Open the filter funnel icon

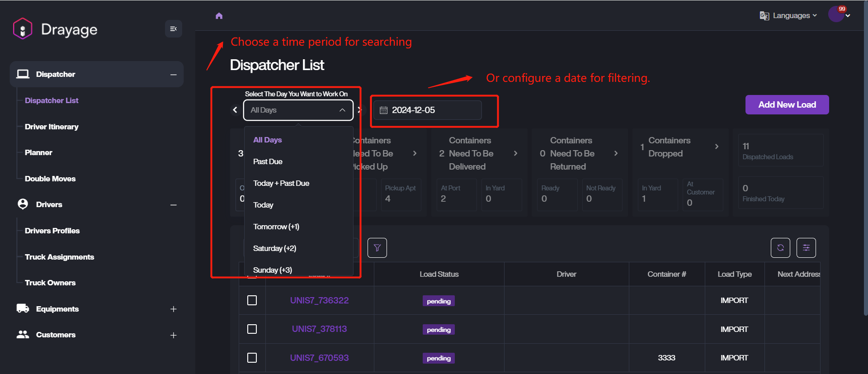point(377,248)
